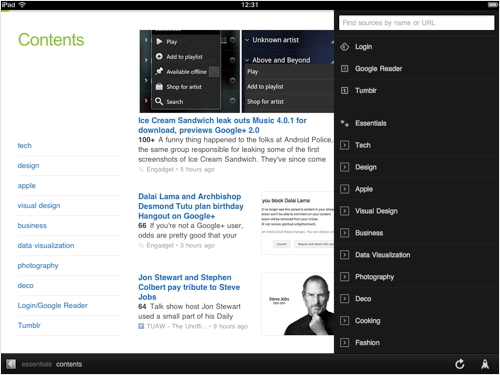The height and width of the screenshot is (375, 500).
Task: Click 'Engadget • 3 hours ago' text
Action: [x=180, y=246]
